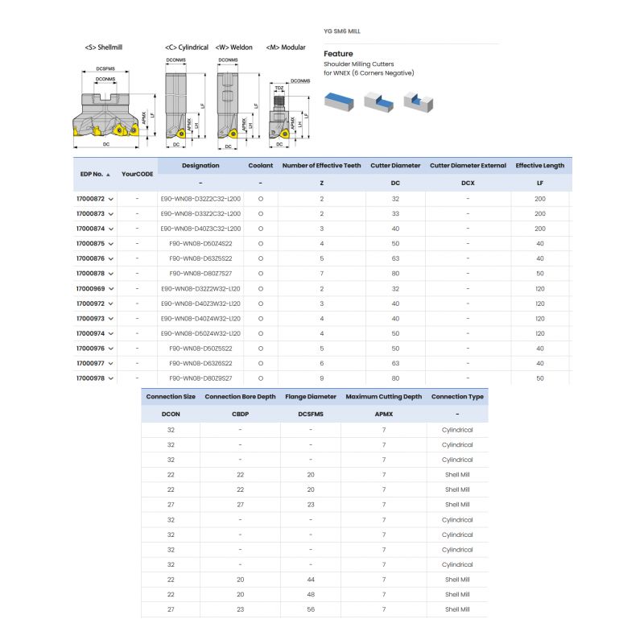This screenshot has height=644, width=644.
Task: Expand row 17000872 chevron
Action: 111,199
